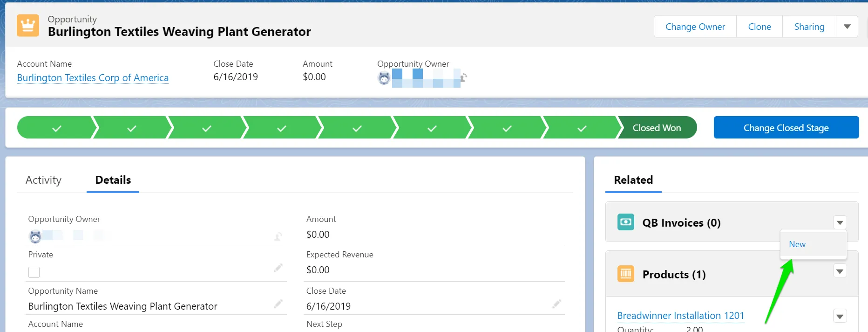868x332 pixels.
Task: Click the Change Closed Stage button
Action: point(786,127)
